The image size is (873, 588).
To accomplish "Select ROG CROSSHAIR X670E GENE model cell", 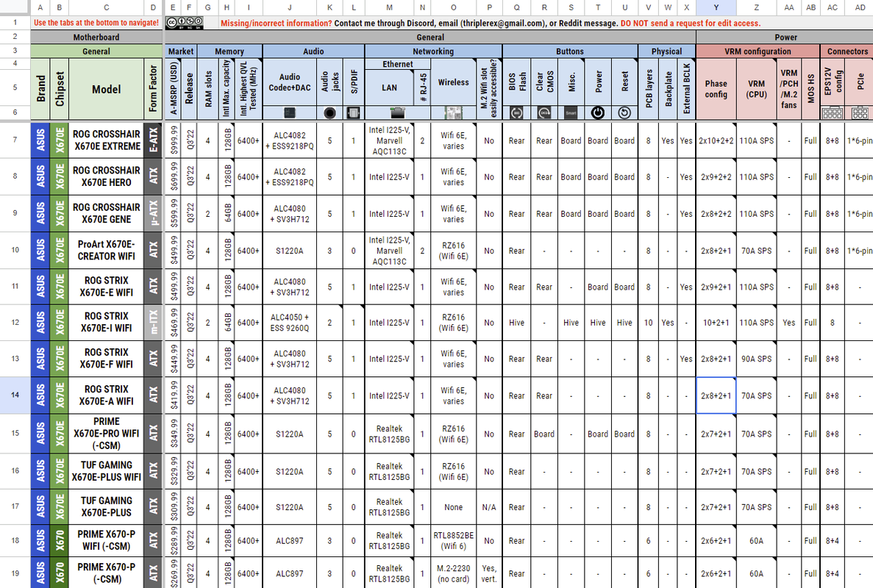I will [107, 213].
